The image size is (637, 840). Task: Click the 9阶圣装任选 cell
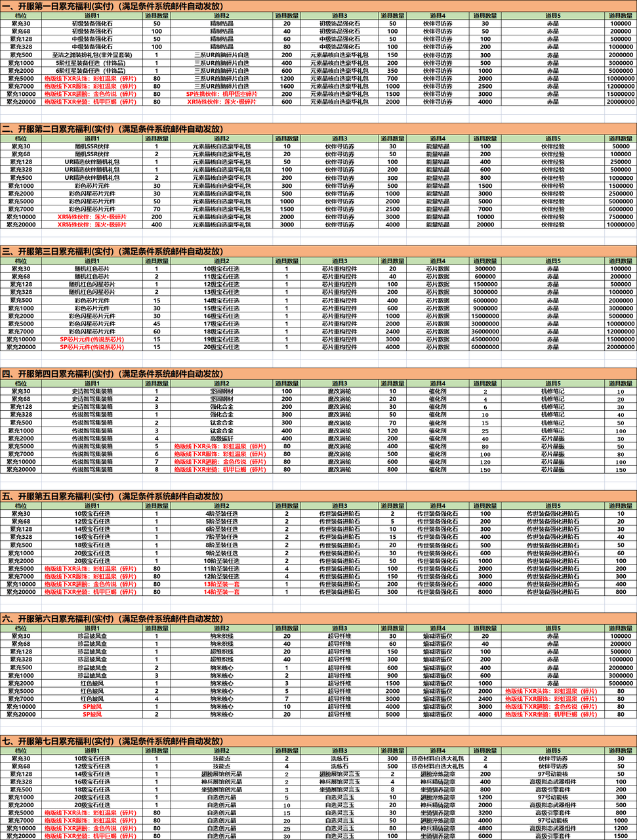click(221, 553)
